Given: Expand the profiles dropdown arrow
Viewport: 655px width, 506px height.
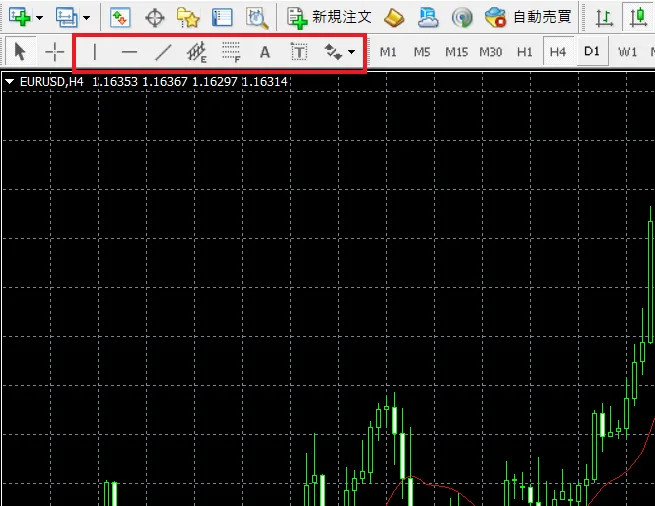Looking at the screenshot, I should tap(86, 18).
